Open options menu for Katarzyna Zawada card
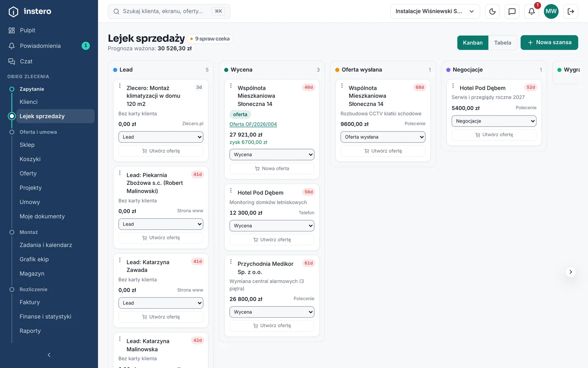The height and width of the screenshot is (368, 588). tap(120, 260)
